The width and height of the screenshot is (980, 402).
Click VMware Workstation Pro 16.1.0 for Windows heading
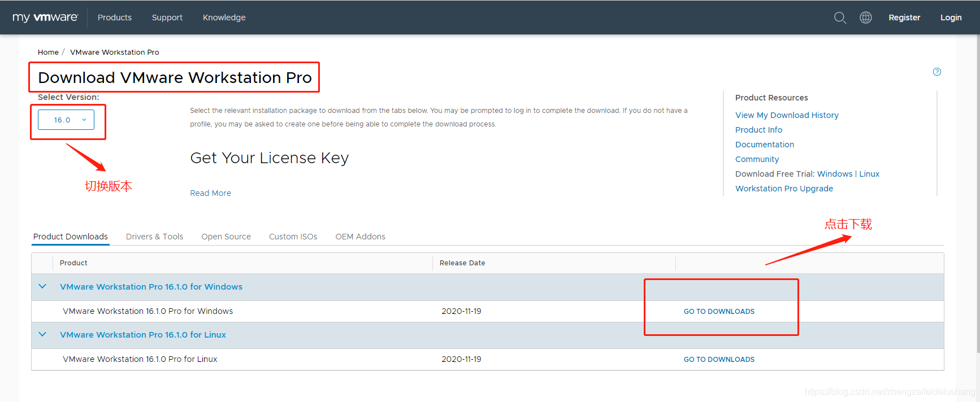click(151, 287)
